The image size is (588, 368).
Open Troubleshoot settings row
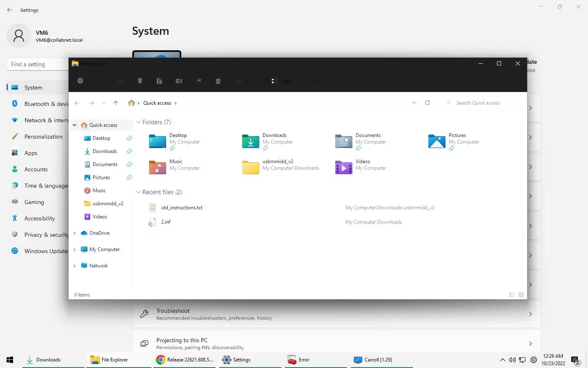336,314
